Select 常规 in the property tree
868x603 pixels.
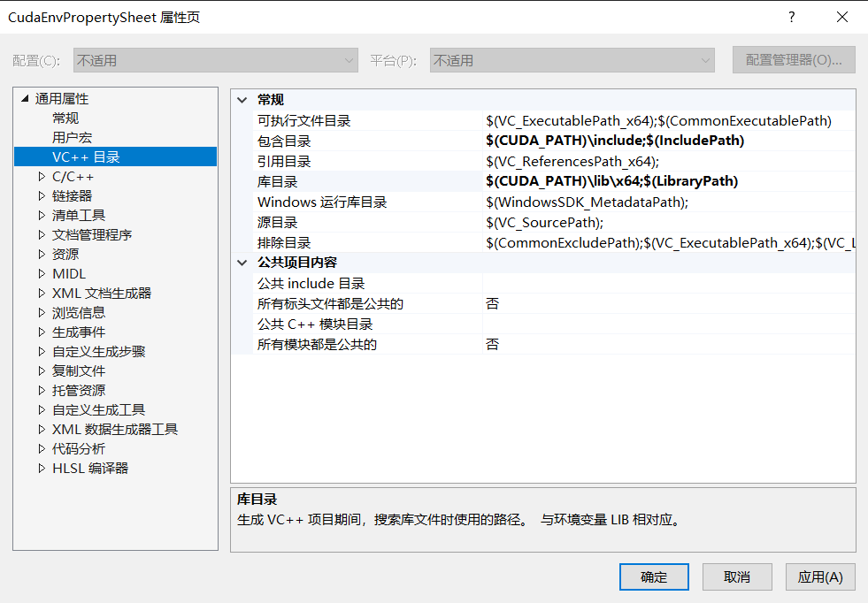coord(65,118)
